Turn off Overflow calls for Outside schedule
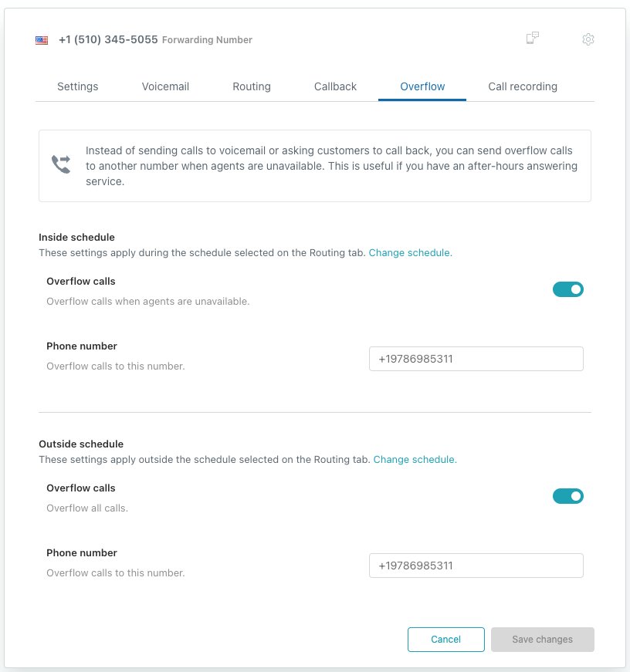630x672 pixels. (568, 496)
